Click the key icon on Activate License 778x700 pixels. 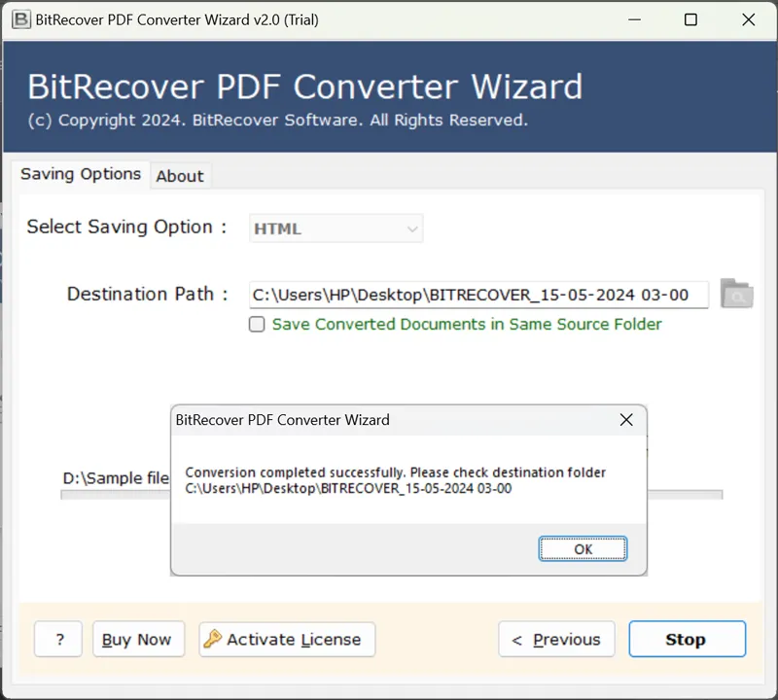tap(212, 639)
